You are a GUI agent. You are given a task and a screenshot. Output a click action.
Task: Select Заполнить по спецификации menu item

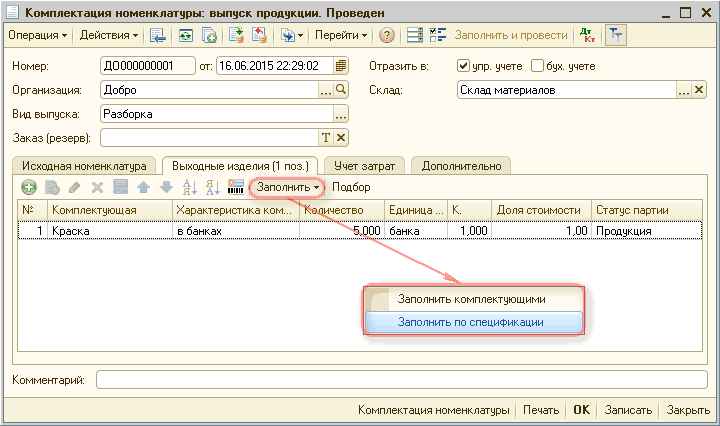pyautogui.click(x=474, y=322)
